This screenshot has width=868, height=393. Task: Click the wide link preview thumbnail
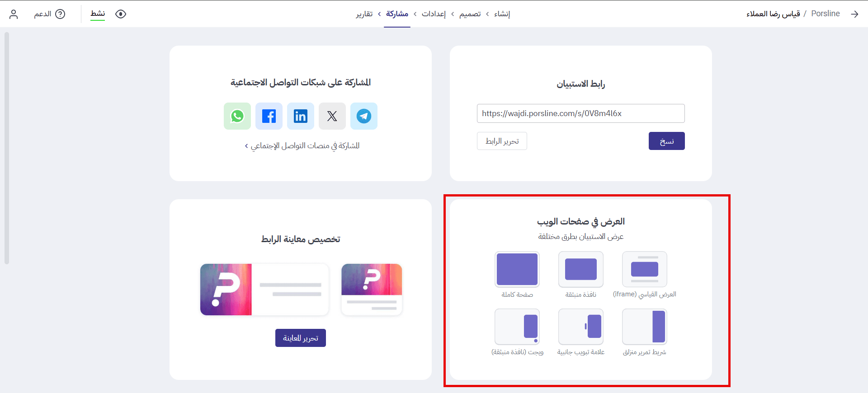click(264, 290)
